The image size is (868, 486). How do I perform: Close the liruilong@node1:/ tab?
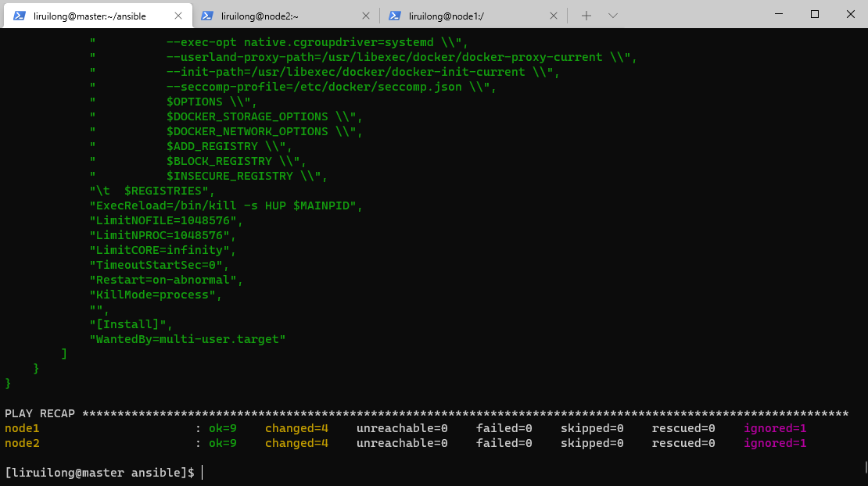tap(554, 16)
